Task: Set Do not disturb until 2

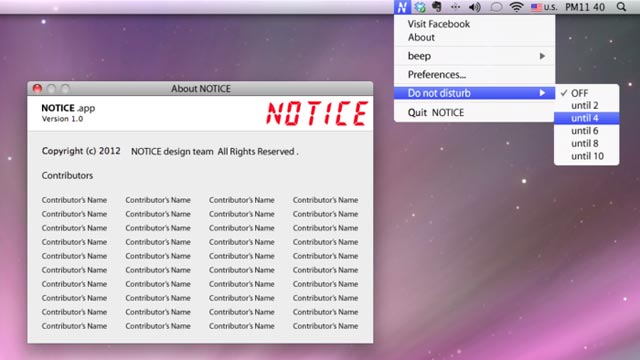Action: click(x=587, y=106)
